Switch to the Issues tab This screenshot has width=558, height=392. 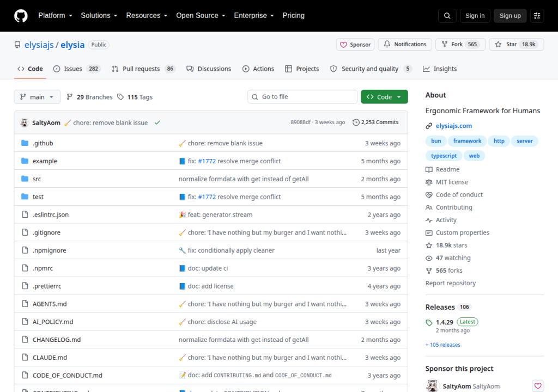(x=76, y=69)
